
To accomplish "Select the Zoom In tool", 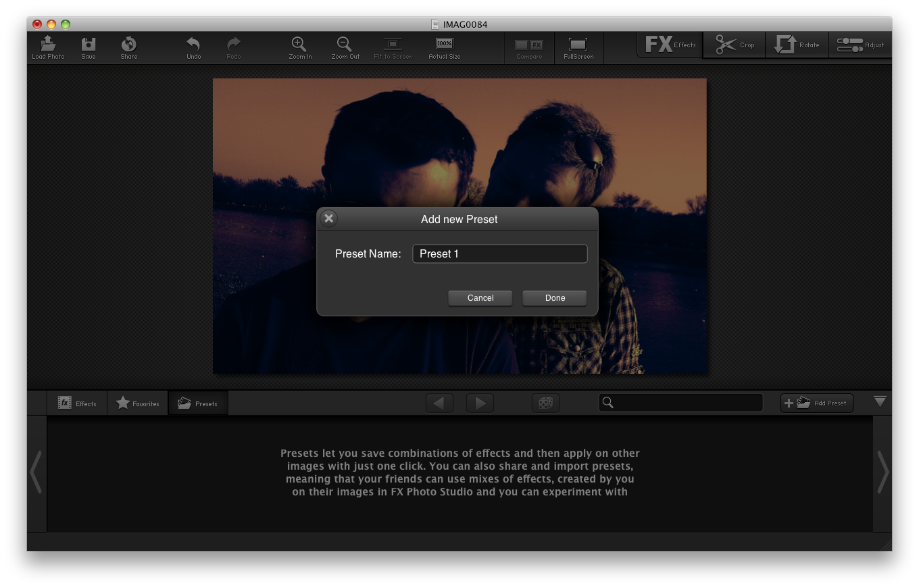I will 299,46.
